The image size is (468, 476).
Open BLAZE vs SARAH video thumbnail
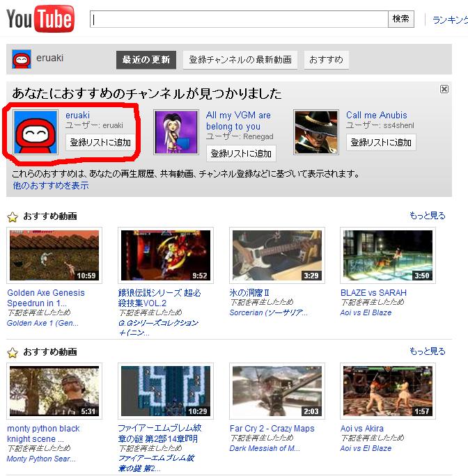[388, 255]
